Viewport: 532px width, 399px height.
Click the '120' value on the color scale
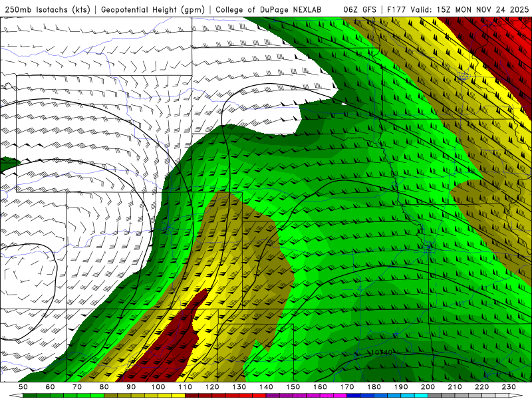click(212, 387)
